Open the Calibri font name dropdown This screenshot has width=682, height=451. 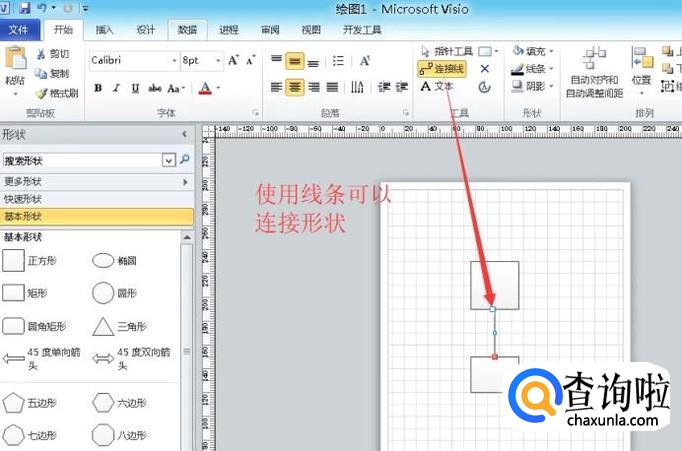point(174,60)
